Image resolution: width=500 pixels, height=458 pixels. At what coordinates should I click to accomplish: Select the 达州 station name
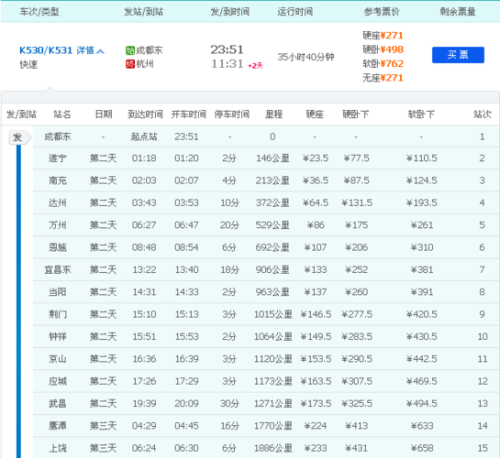(x=58, y=203)
